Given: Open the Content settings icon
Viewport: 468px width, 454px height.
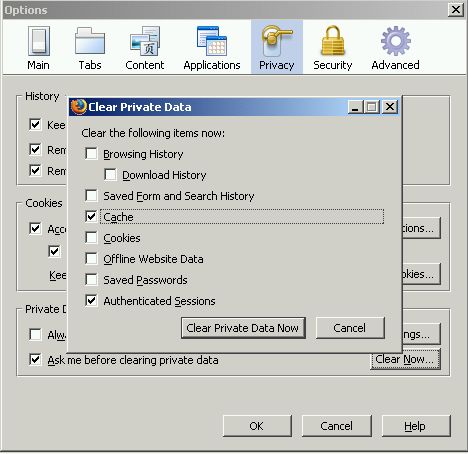Looking at the screenshot, I should (x=145, y=41).
